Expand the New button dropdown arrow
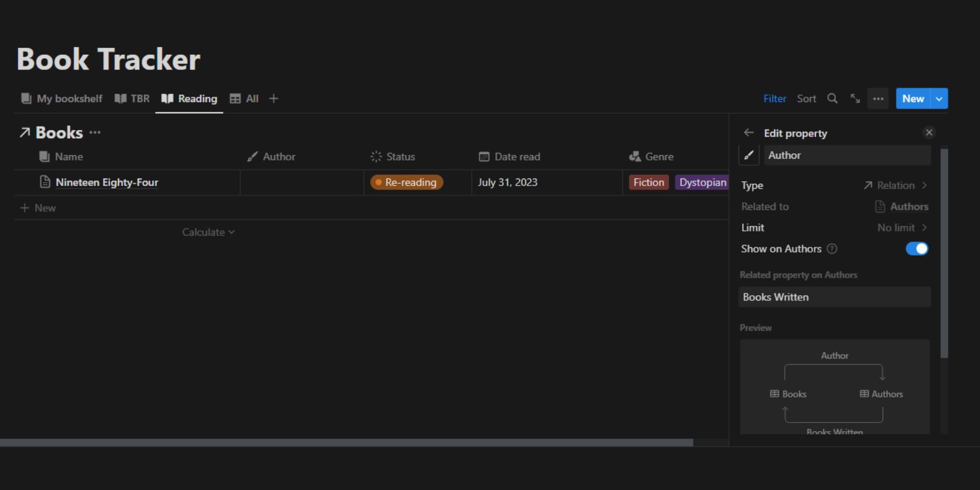The height and width of the screenshot is (490, 980). [939, 99]
